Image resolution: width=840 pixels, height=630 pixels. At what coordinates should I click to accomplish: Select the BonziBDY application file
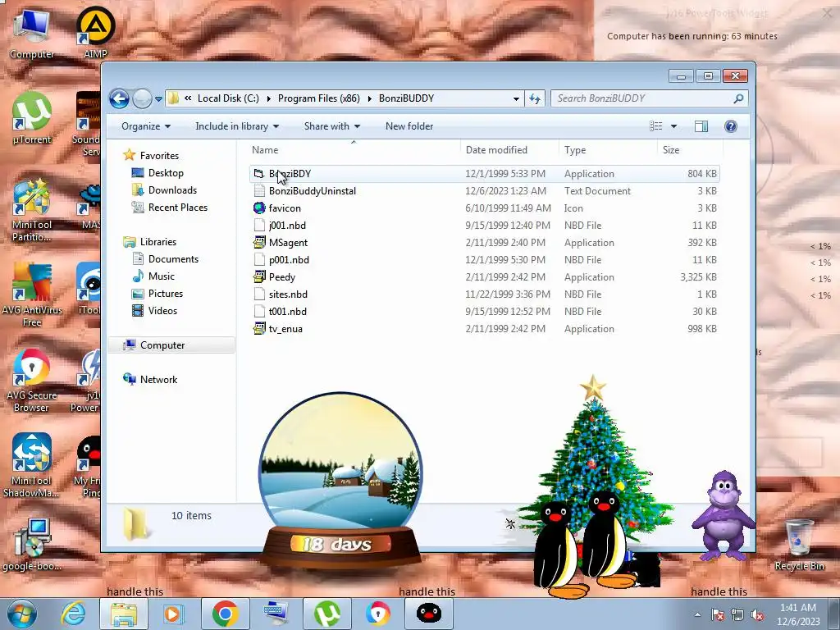click(x=484, y=174)
